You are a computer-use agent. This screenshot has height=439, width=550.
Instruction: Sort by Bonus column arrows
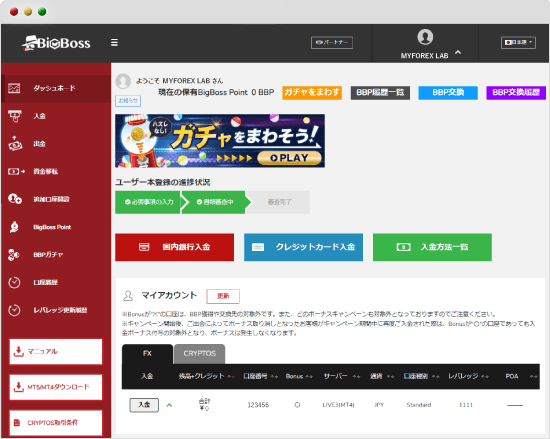click(x=309, y=376)
